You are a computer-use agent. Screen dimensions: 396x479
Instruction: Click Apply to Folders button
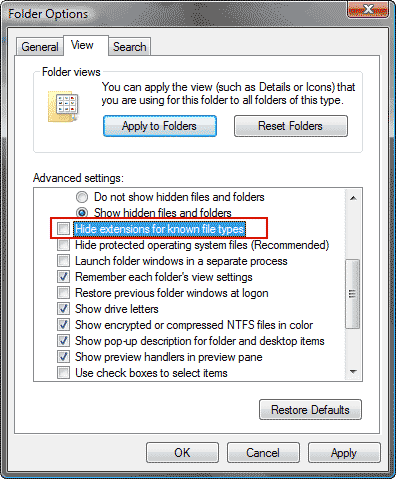pos(160,126)
